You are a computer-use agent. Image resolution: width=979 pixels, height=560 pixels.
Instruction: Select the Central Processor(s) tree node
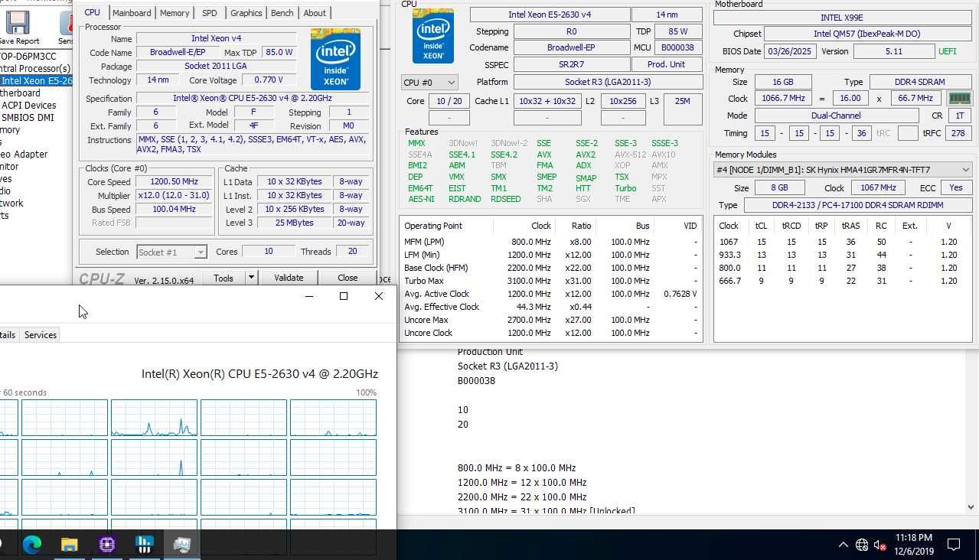tap(35, 69)
